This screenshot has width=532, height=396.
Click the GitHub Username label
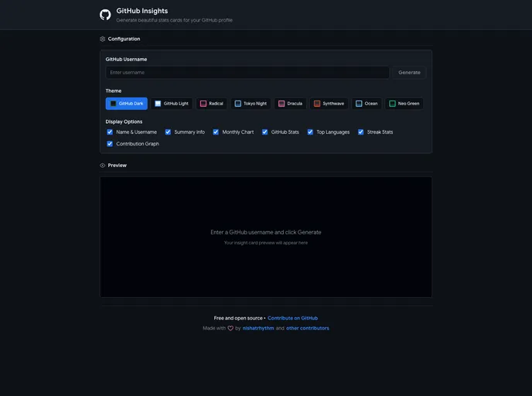[x=126, y=59]
